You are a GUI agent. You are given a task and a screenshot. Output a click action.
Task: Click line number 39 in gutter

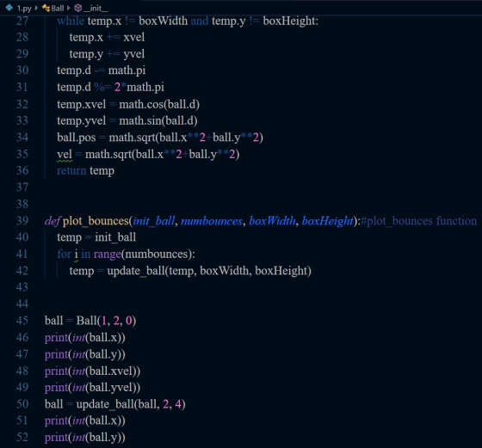pos(22,221)
